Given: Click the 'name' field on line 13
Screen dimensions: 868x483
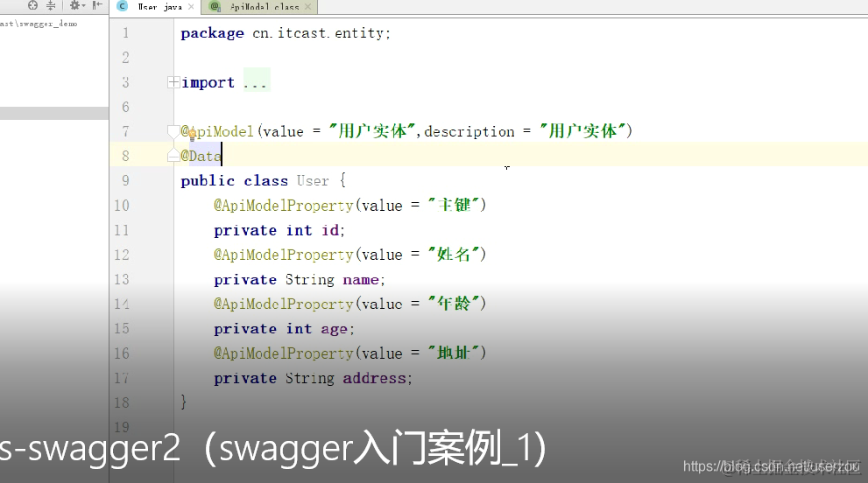Looking at the screenshot, I should [x=361, y=280].
